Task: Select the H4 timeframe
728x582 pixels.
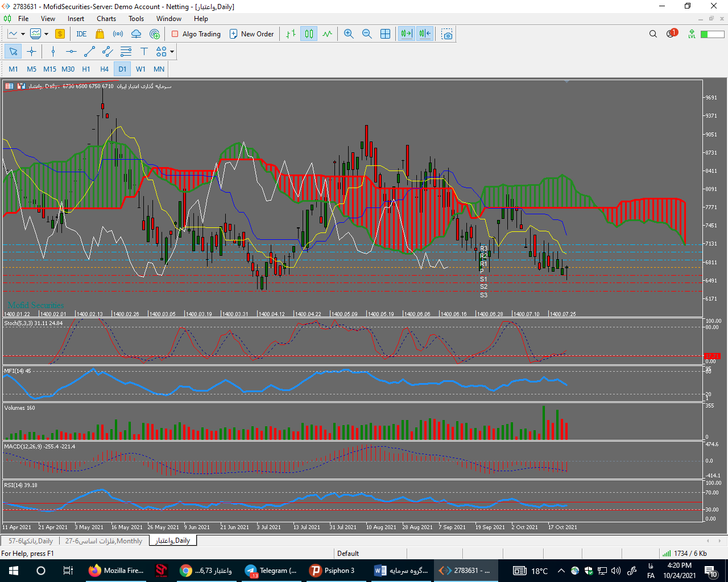Action: click(x=104, y=69)
